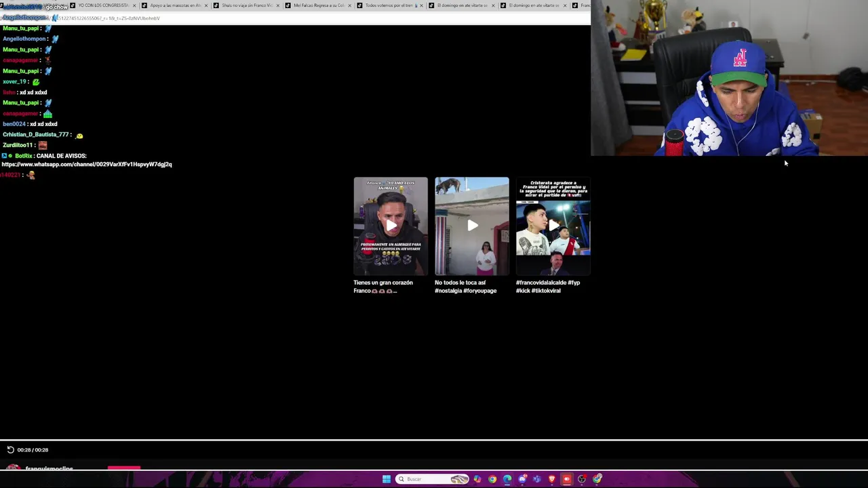The image size is (868, 488).
Task: Click Zurdiitoo11 username in chat
Action: [x=17, y=145]
